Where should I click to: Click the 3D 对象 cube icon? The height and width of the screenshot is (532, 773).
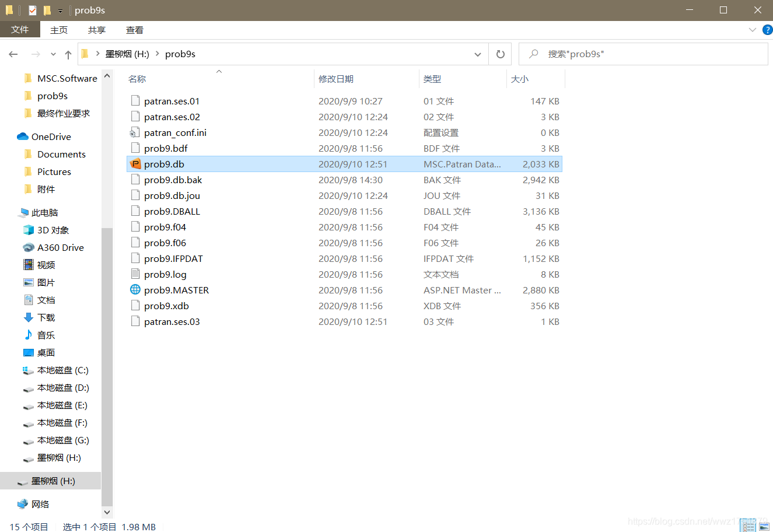(x=29, y=230)
